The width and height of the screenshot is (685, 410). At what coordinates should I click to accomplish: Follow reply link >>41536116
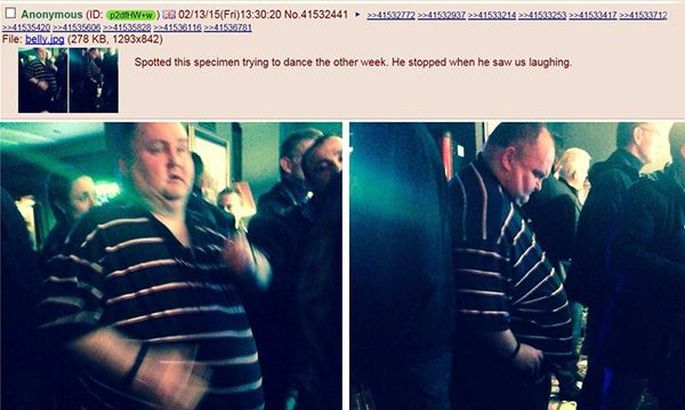(177, 28)
